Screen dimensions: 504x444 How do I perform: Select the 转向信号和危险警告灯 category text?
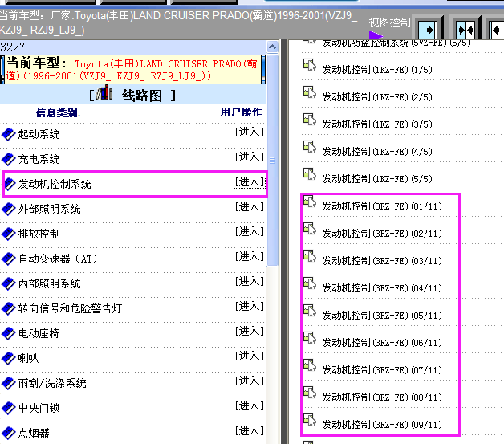[70, 308]
